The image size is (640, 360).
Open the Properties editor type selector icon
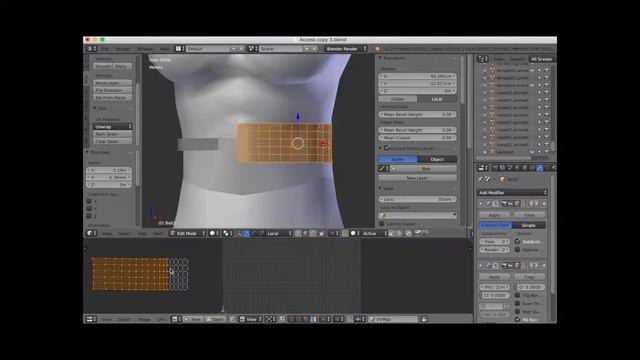coord(483,168)
